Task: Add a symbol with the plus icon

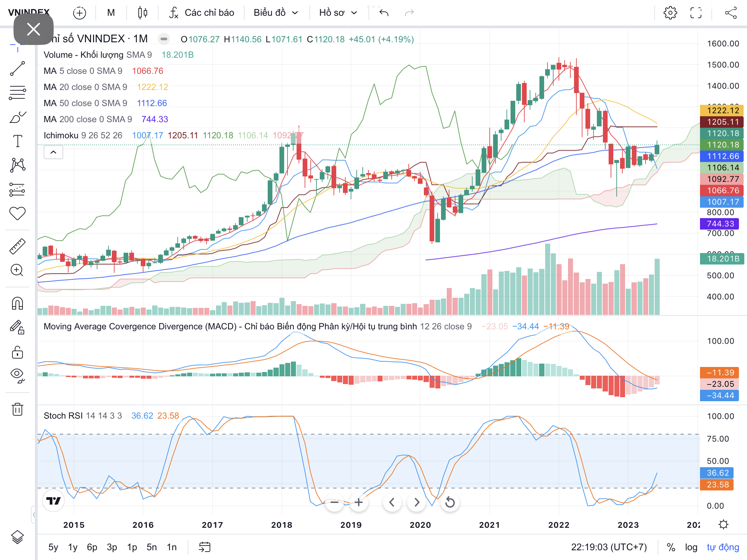Action: [80, 13]
